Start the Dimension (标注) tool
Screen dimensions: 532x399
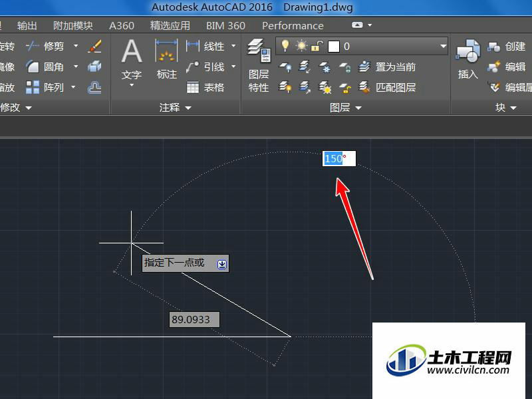pos(166,59)
